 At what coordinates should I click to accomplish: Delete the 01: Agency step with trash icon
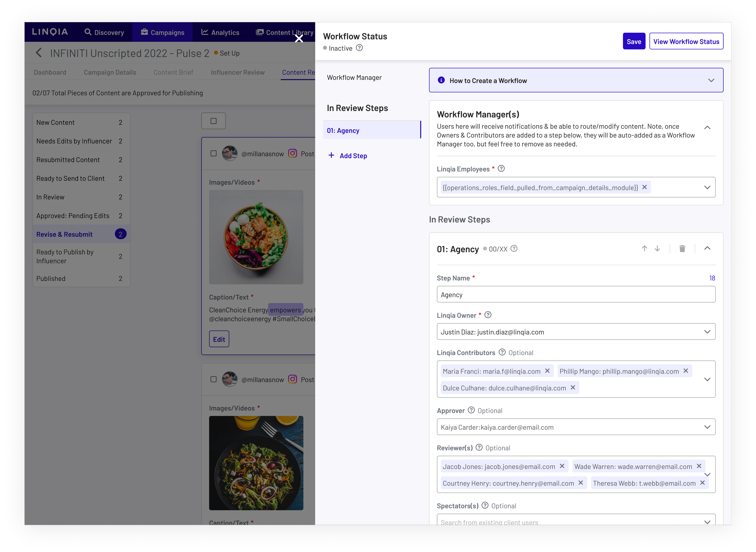pos(682,249)
